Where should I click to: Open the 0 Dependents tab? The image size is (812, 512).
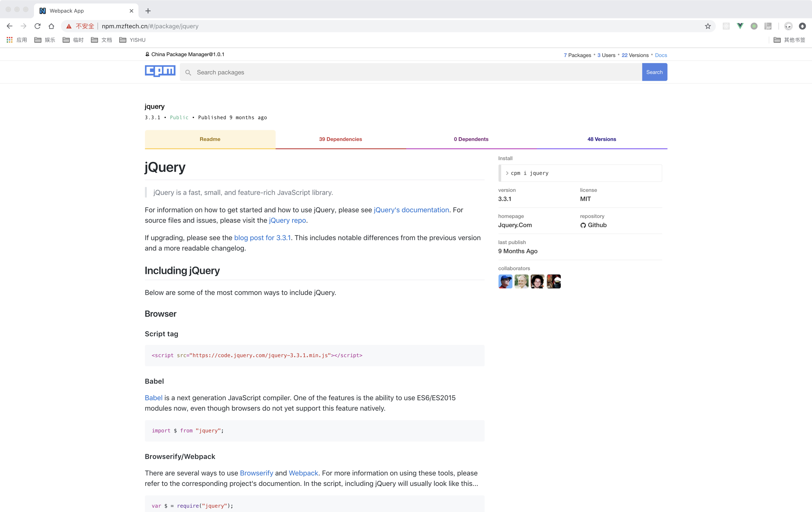(x=471, y=139)
